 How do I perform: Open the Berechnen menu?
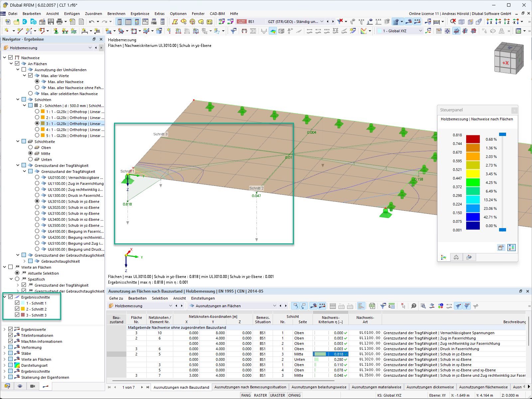[x=116, y=14]
